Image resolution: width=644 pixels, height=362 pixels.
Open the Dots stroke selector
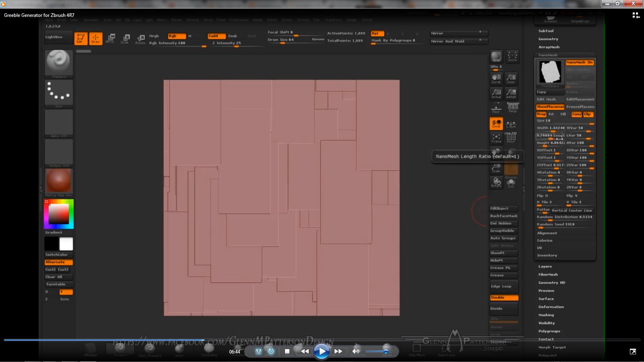click(59, 94)
